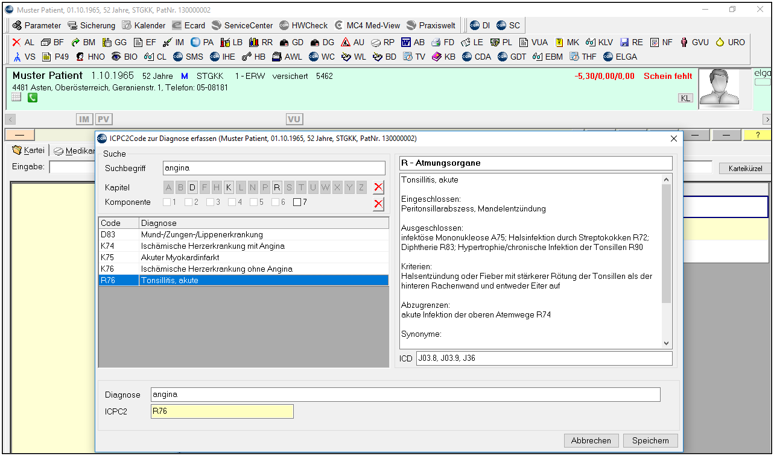Open the Kalender menu
774x456 pixels.
pos(144,25)
